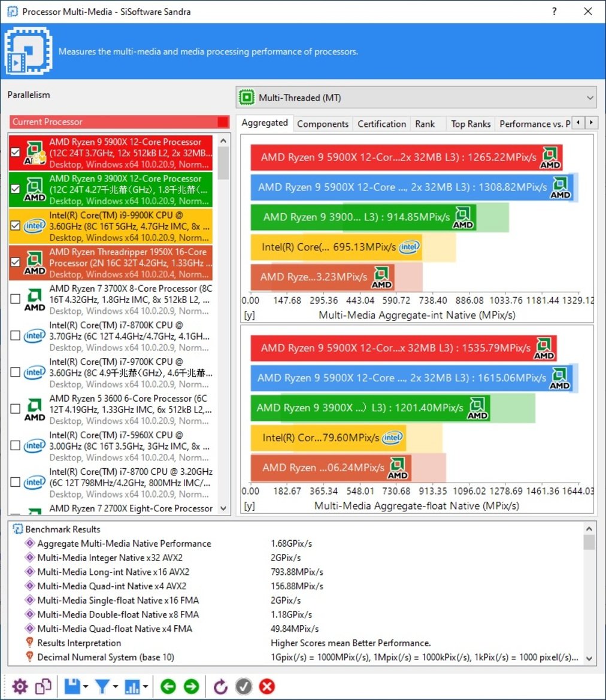Viewport: 606px width, 700px height.
Task: Check the Intel Core i7-9700K checkbox
Action: click(x=16, y=372)
